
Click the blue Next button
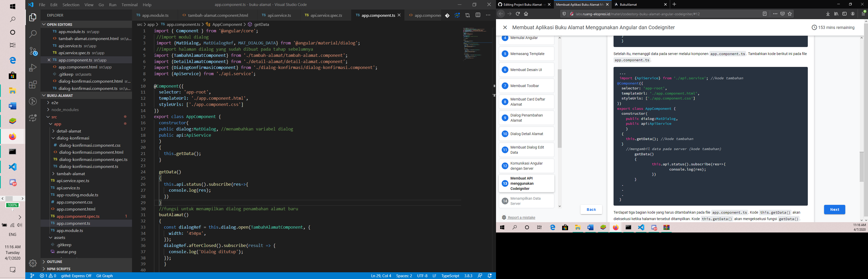[x=834, y=210]
